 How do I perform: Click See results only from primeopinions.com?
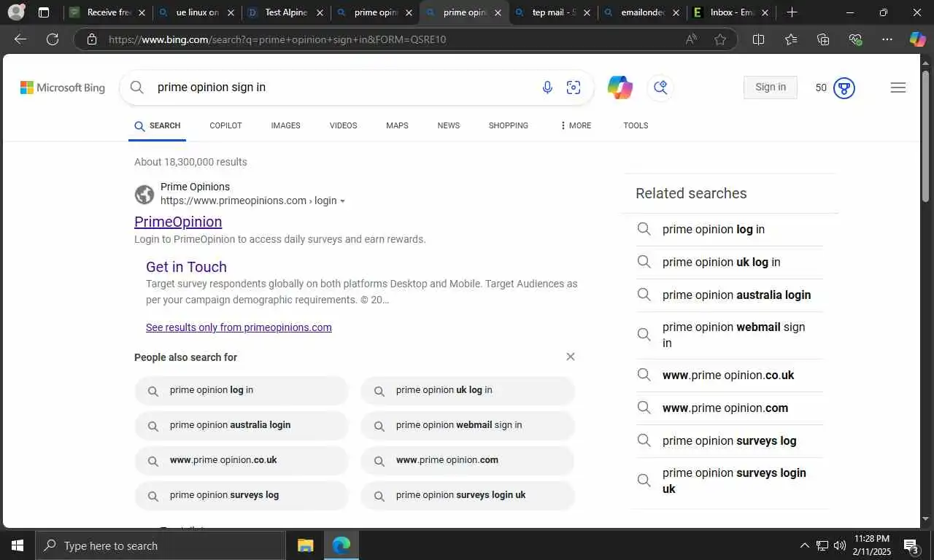239,327
